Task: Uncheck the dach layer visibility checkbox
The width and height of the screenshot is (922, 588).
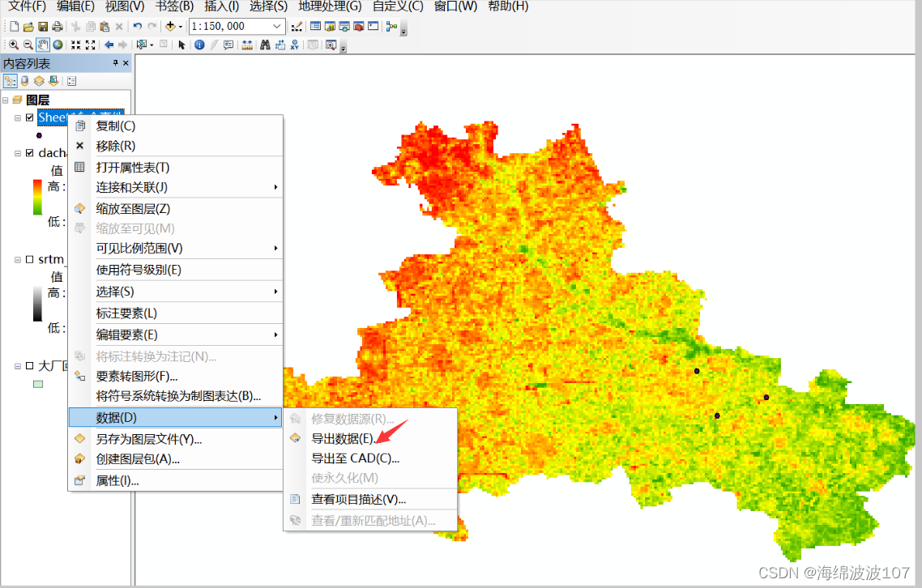Action: pyautogui.click(x=29, y=153)
